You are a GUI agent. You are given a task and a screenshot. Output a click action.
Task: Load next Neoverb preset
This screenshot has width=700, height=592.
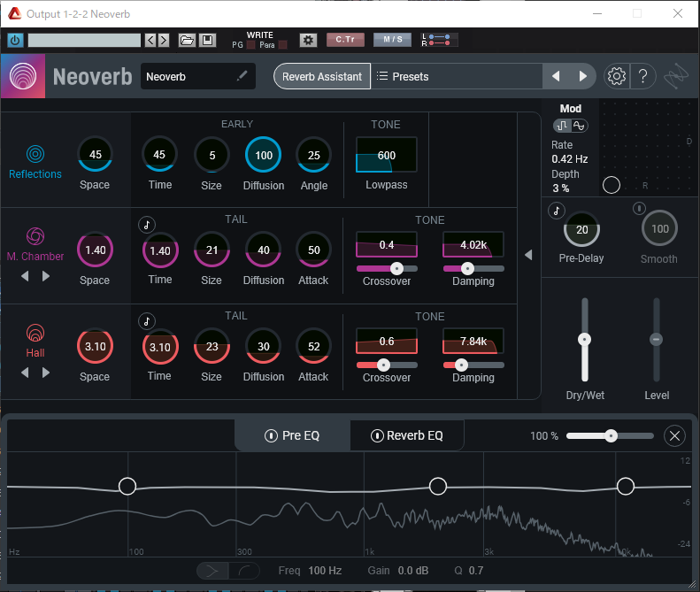582,76
